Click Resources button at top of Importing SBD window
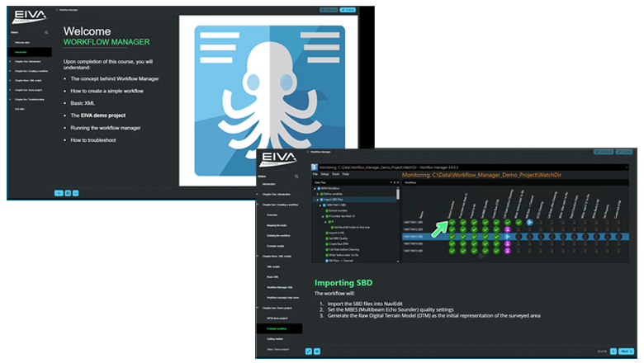 [x=604, y=152]
